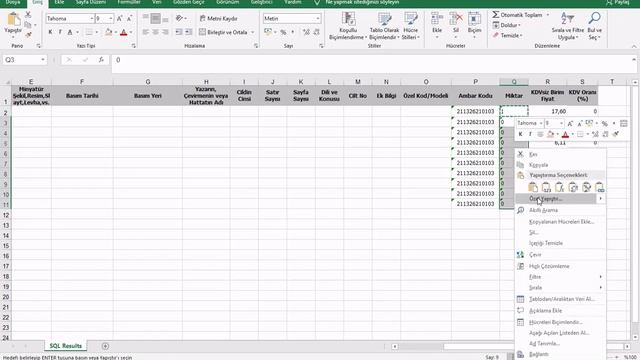Toggle Metni Kaydır wrap text
The height and width of the screenshot is (360, 640).
tap(218, 18)
